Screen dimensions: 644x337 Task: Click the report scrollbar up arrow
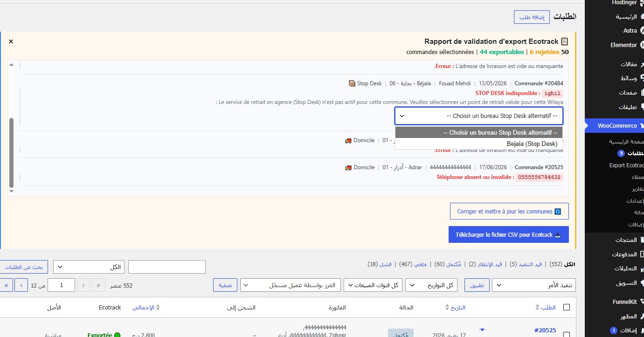pyautogui.click(x=12, y=65)
